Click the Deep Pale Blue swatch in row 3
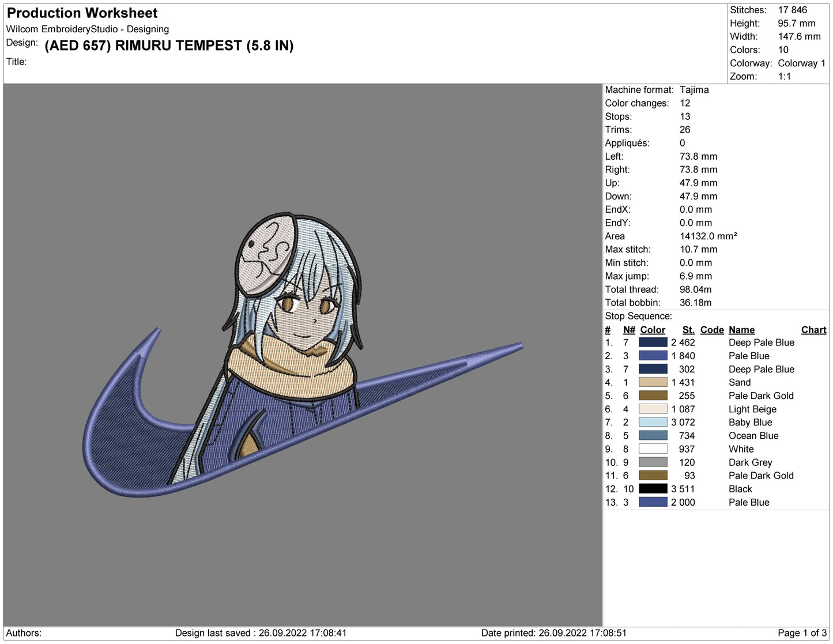The width and height of the screenshot is (833, 644). pyautogui.click(x=653, y=369)
